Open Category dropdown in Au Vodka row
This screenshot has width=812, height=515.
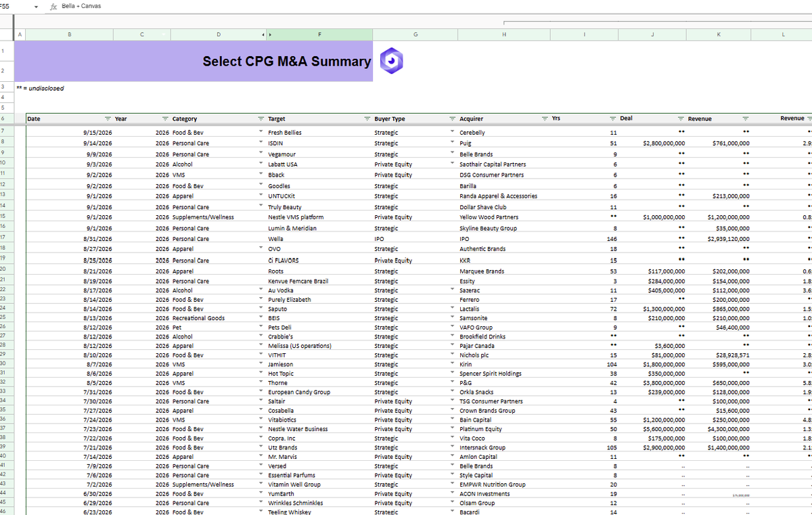(x=261, y=289)
